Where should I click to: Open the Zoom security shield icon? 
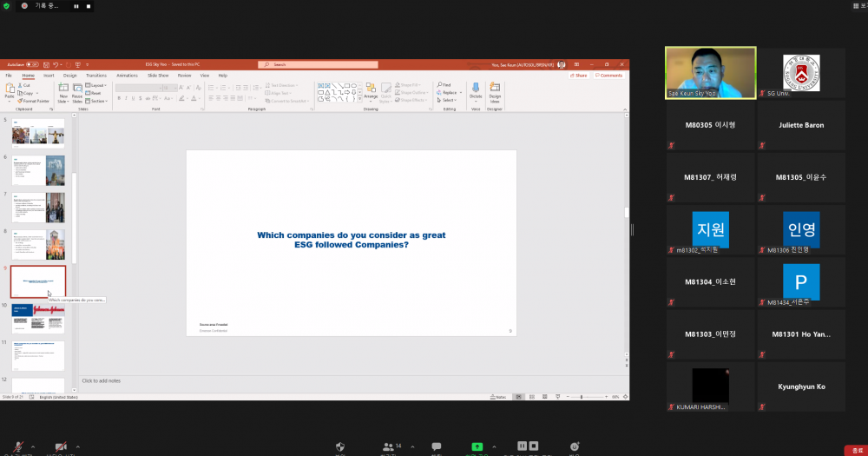pyautogui.click(x=340, y=446)
